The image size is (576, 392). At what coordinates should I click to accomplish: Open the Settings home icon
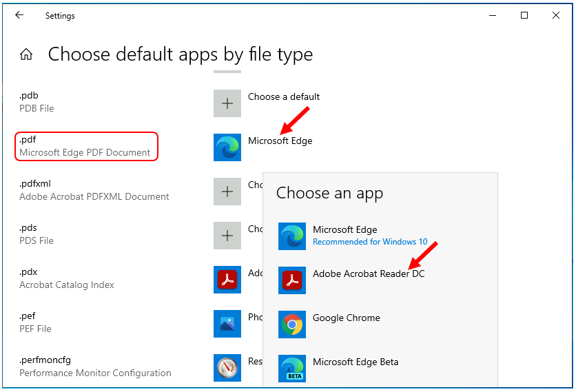[26, 54]
